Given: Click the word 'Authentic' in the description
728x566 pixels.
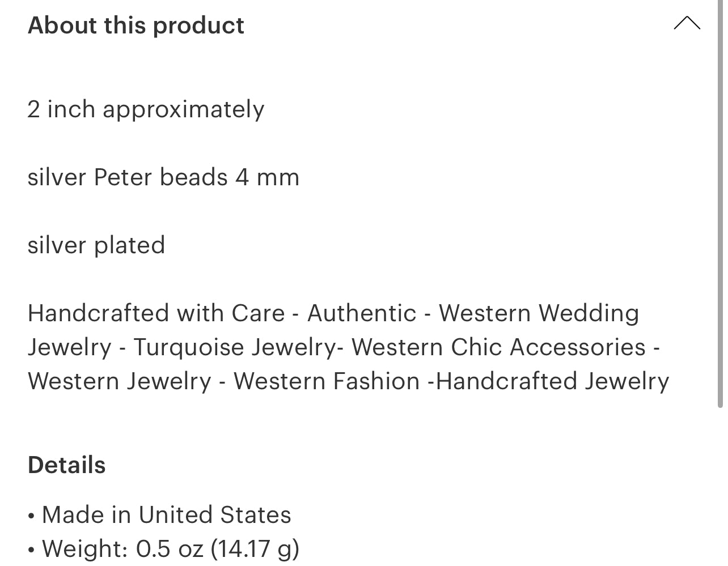Looking at the screenshot, I should (x=362, y=313).
